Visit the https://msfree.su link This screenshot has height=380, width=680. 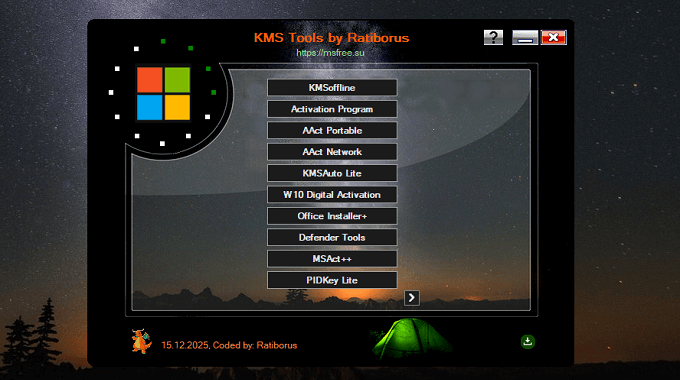coord(330,53)
